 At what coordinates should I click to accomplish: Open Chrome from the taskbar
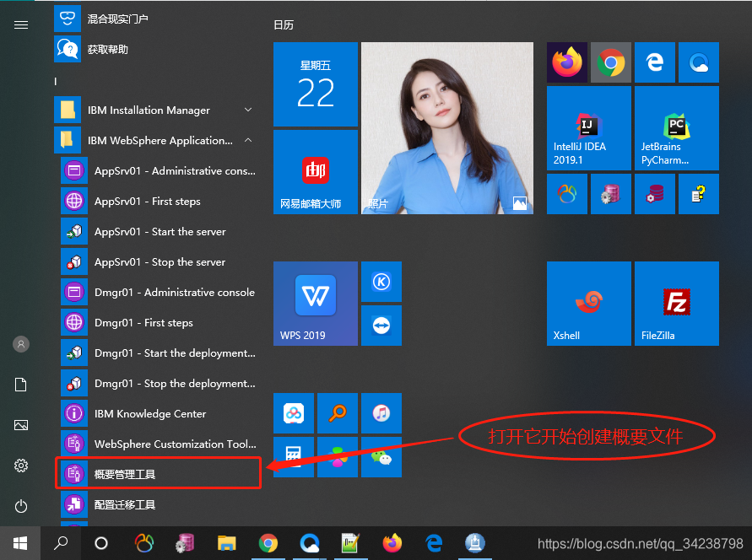[x=268, y=543]
